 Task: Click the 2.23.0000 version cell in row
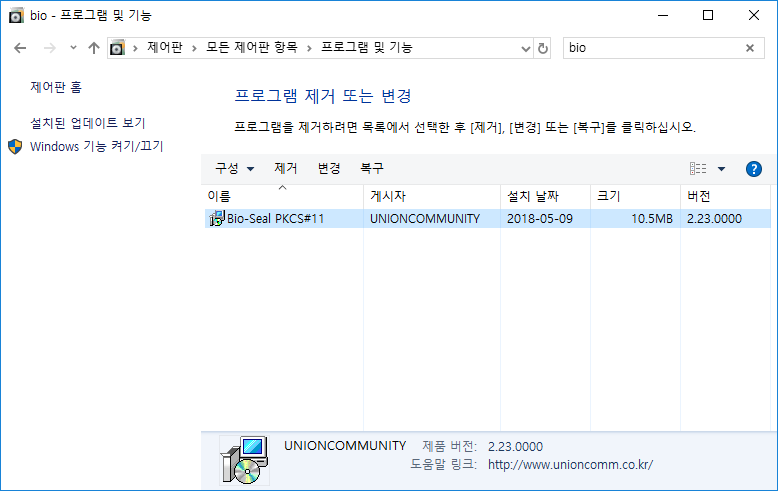714,219
